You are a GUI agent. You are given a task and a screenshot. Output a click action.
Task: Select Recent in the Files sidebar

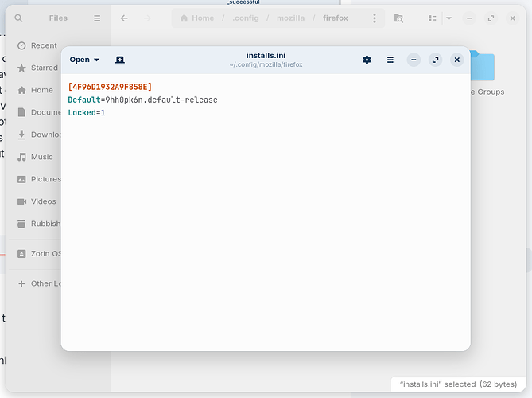click(37, 45)
